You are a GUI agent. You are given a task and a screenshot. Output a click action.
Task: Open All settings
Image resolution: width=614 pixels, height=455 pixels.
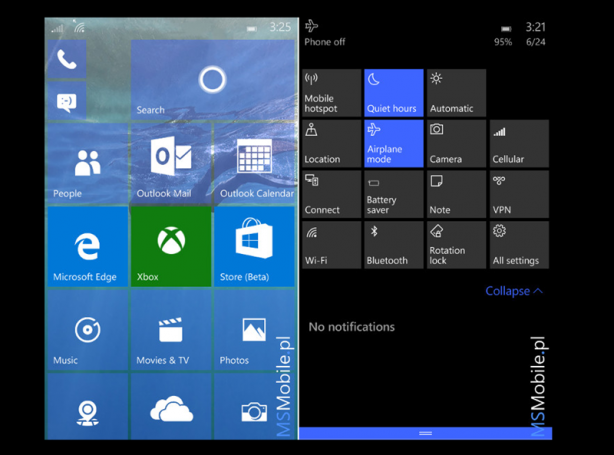519,245
